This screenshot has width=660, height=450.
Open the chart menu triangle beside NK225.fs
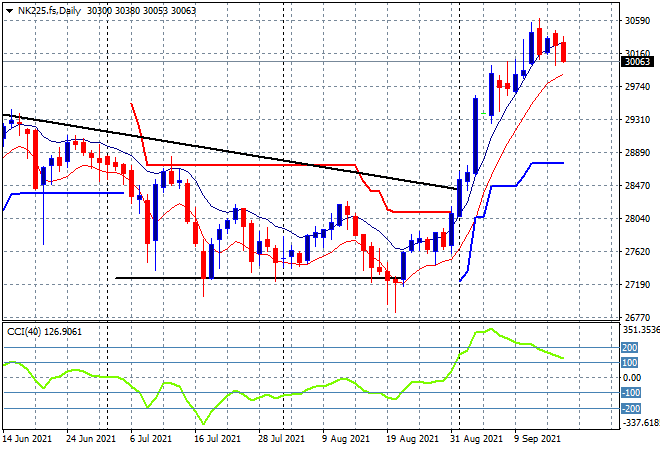pos(9,11)
